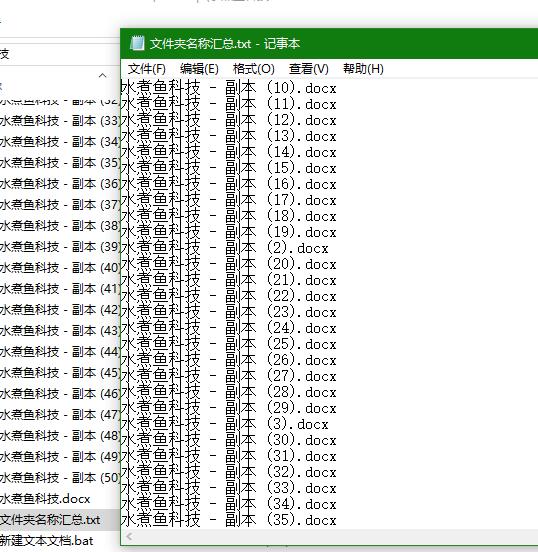
Task: Select 水煮鱼科技.docx in Explorer list
Action: [x=45, y=498]
